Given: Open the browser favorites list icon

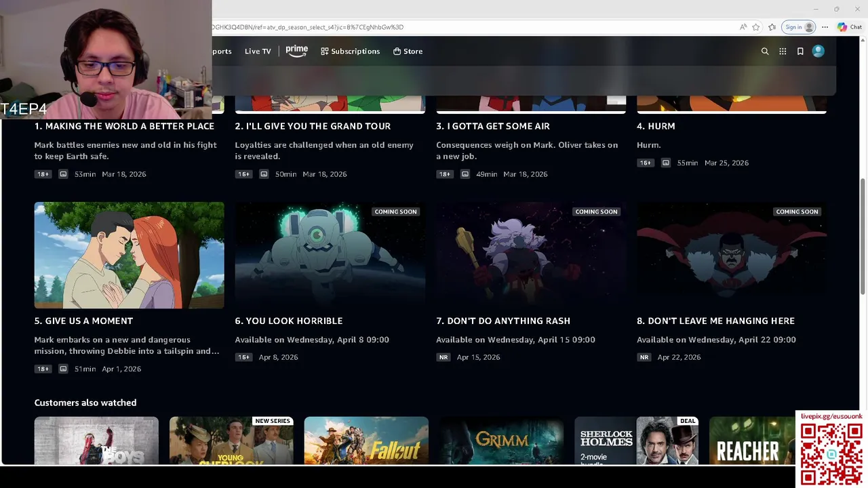Looking at the screenshot, I should (772, 27).
